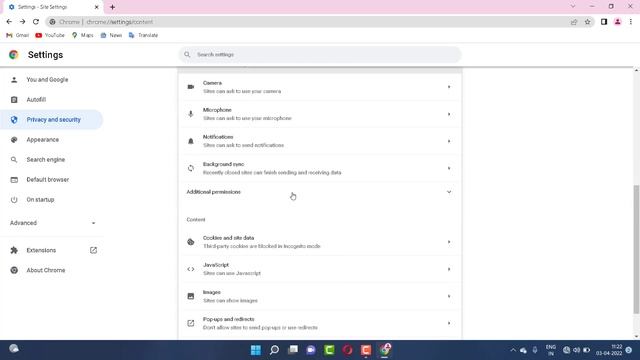Open Camera permission settings

(x=320, y=87)
